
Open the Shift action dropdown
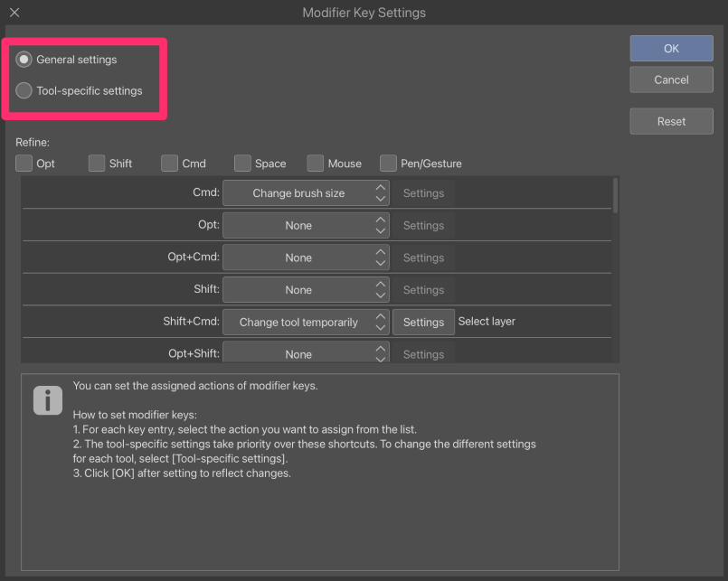(306, 290)
